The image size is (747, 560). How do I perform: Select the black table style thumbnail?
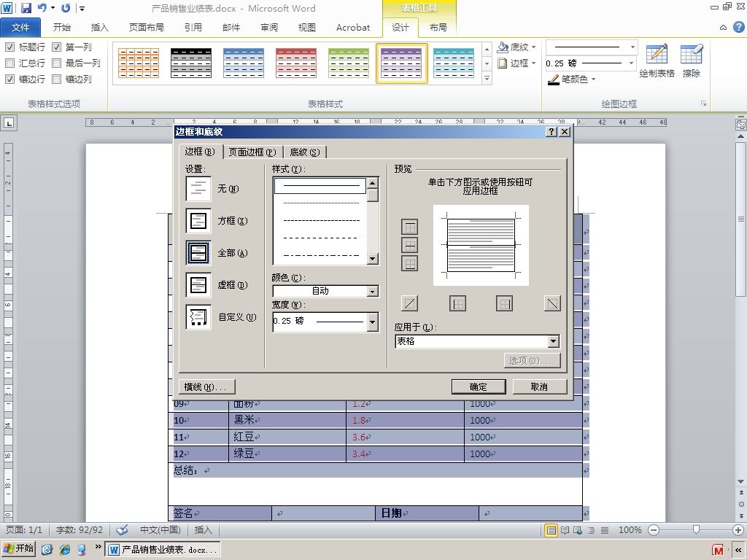click(x=191, y=63)
